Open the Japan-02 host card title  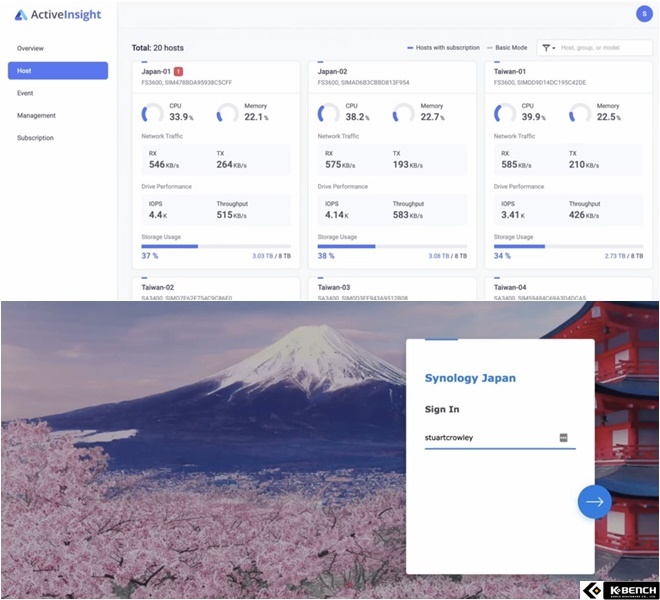[x=332, y=72]
